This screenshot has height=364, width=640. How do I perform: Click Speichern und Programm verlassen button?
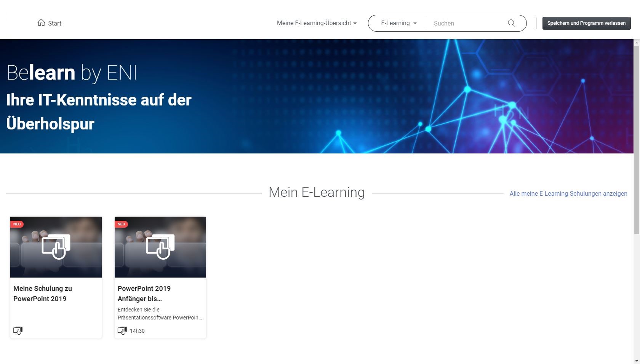coord(586,23)
